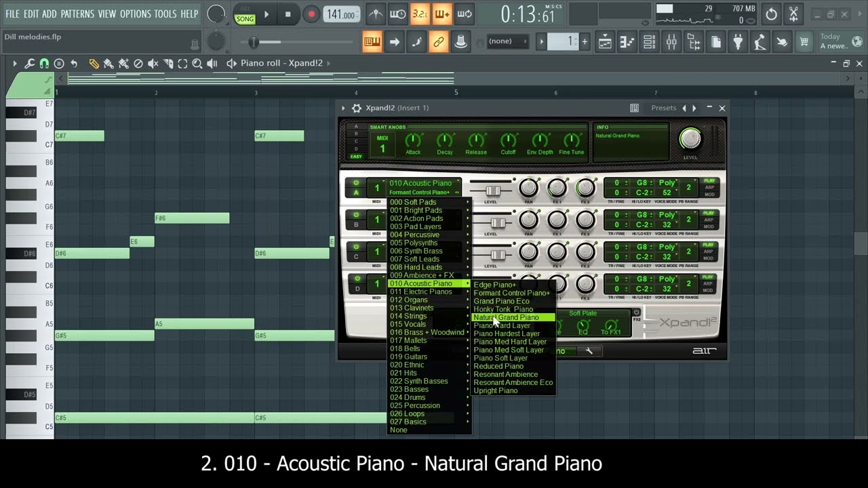Image resolution: width=868 pixels, height=488 pixels.
Task: Click the play button in transport
Action: 266,14
